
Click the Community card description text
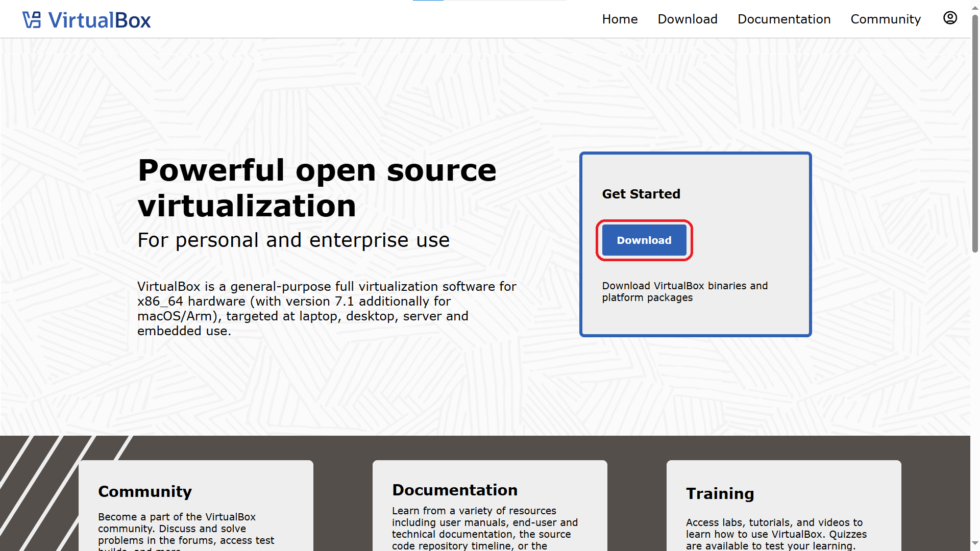click(186, 529)
